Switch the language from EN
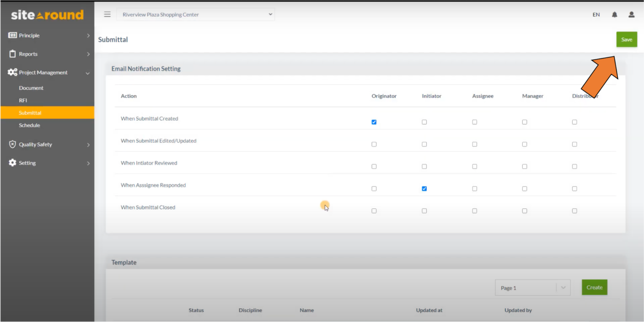 point(596,14)
